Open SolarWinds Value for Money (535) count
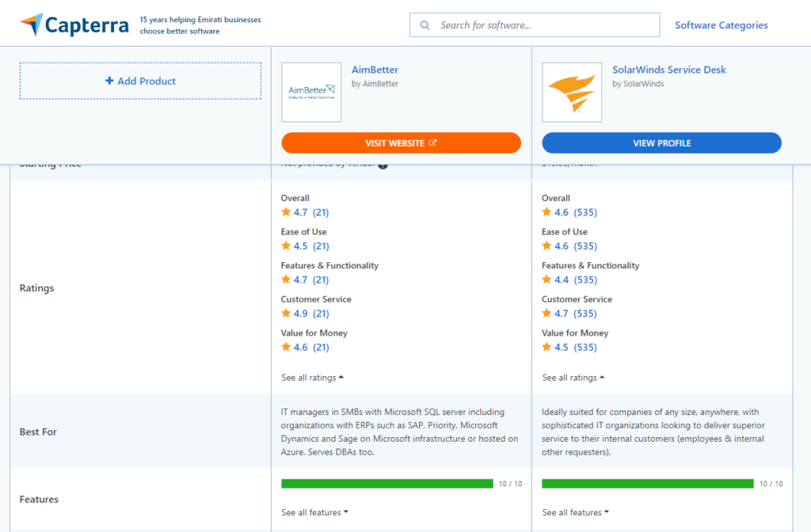The image size is (811, 532). (x=585, y=347)
